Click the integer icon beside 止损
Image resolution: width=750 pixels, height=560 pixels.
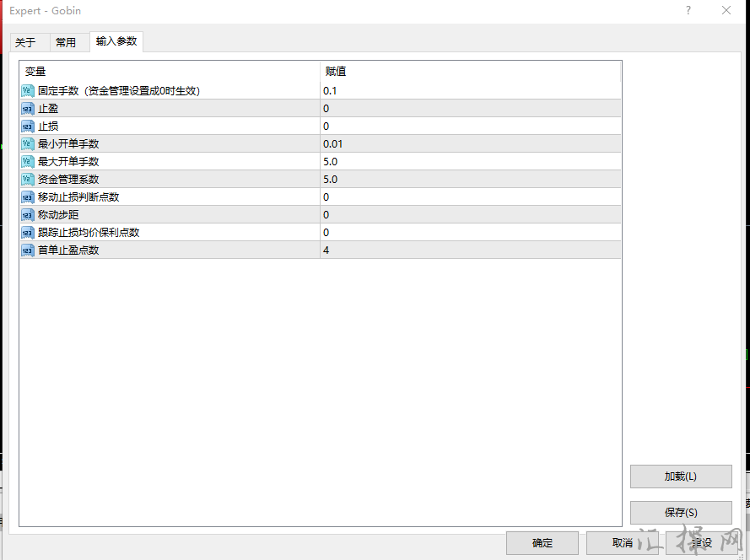coord(27,127)
